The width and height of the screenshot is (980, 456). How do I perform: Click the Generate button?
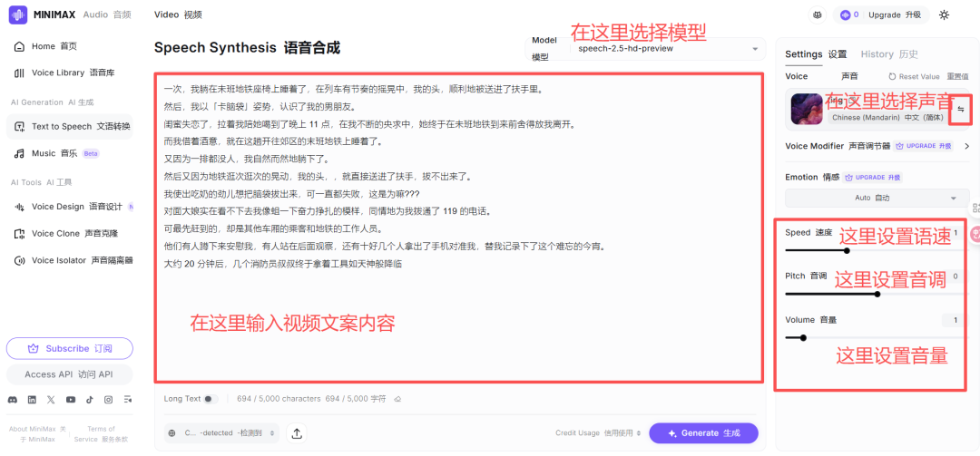(704, 433)
